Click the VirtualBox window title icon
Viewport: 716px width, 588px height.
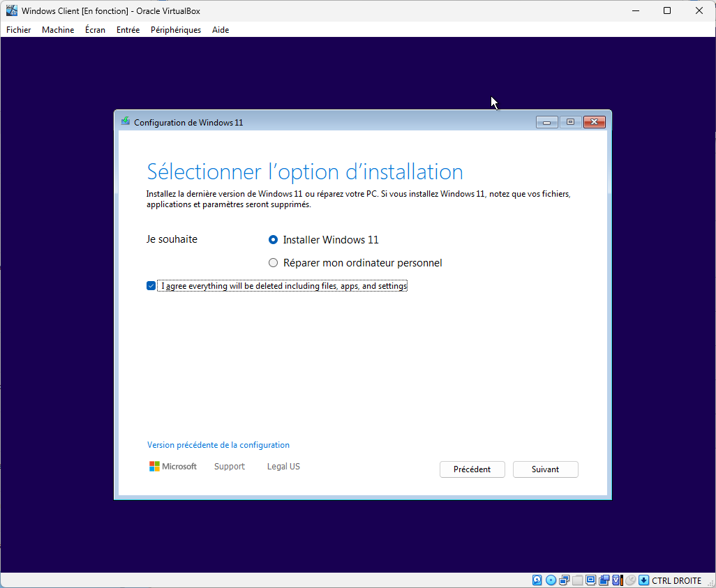(x=11, y=10)
